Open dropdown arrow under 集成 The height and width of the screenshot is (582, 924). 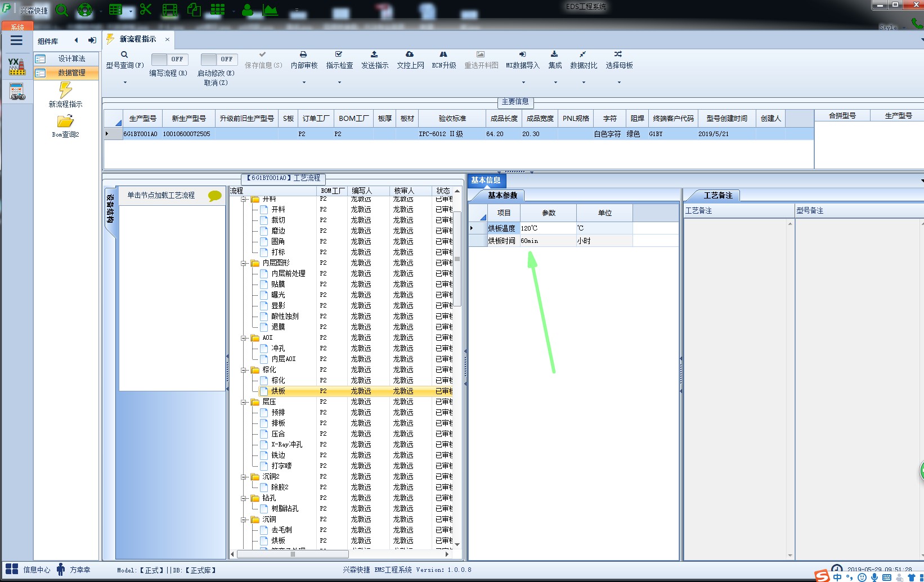pyautogui.click(x=555, y=83)
